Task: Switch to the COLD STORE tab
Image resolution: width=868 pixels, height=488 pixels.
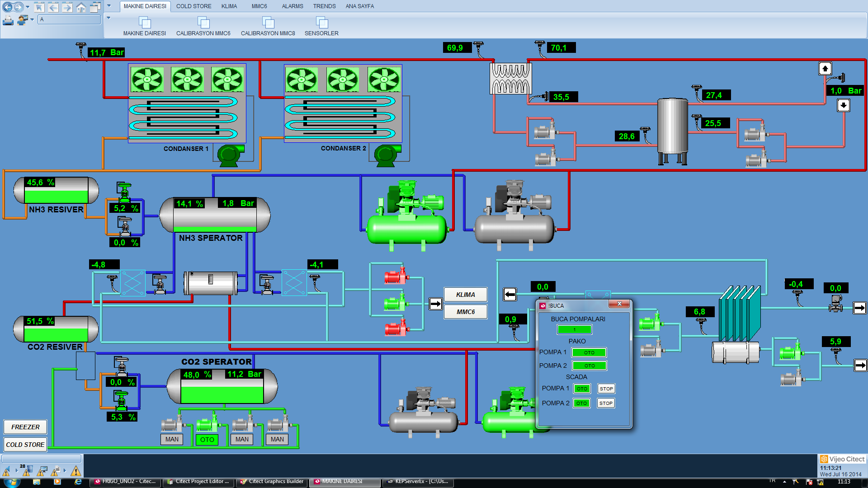Action: [x=193, y=6]
